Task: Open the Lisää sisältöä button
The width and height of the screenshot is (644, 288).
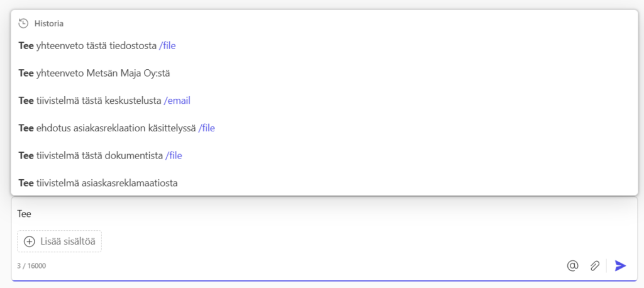Action: [x=59, y=241]
